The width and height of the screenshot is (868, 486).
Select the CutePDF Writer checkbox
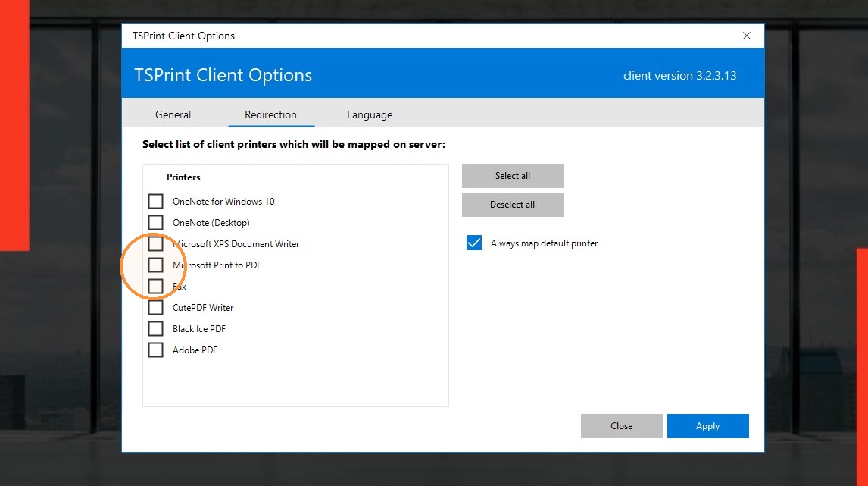pos(155,307)
